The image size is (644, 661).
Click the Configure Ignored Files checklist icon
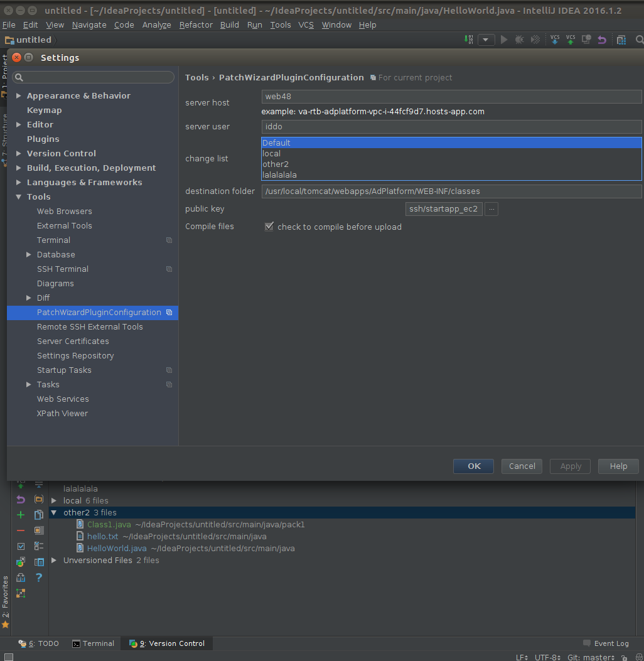[39, 546]
